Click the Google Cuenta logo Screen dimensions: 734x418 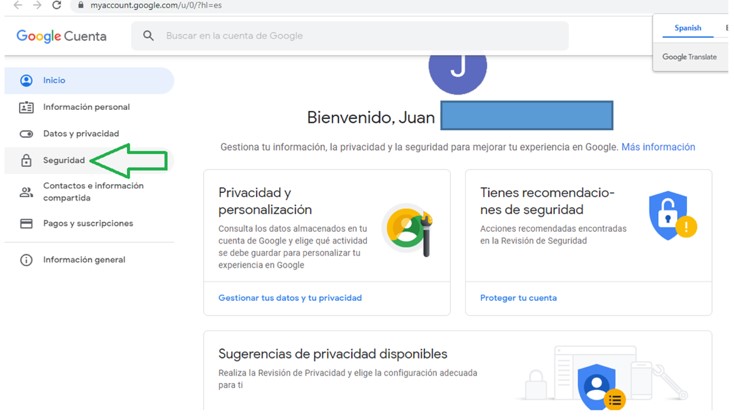(61, 36)
